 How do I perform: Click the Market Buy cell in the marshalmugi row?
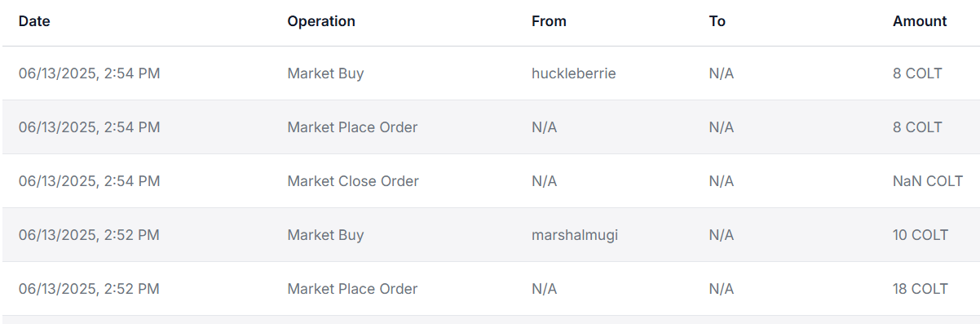(x=325, y=235)
